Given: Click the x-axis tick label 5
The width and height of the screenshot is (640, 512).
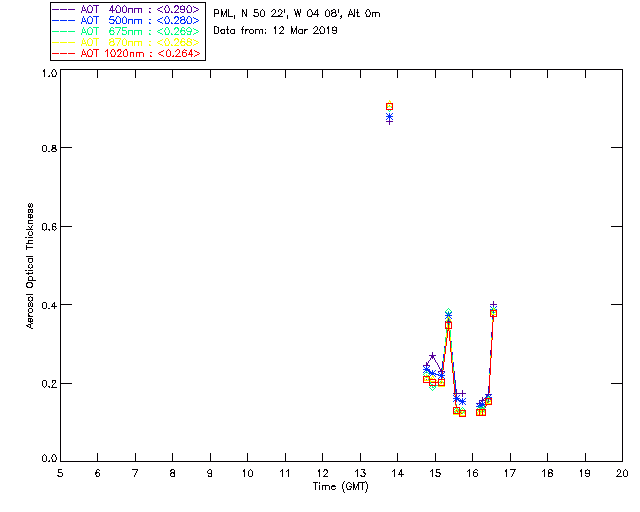Looking at the screenshot, I should pyautogui.click(x=60, y=473).
